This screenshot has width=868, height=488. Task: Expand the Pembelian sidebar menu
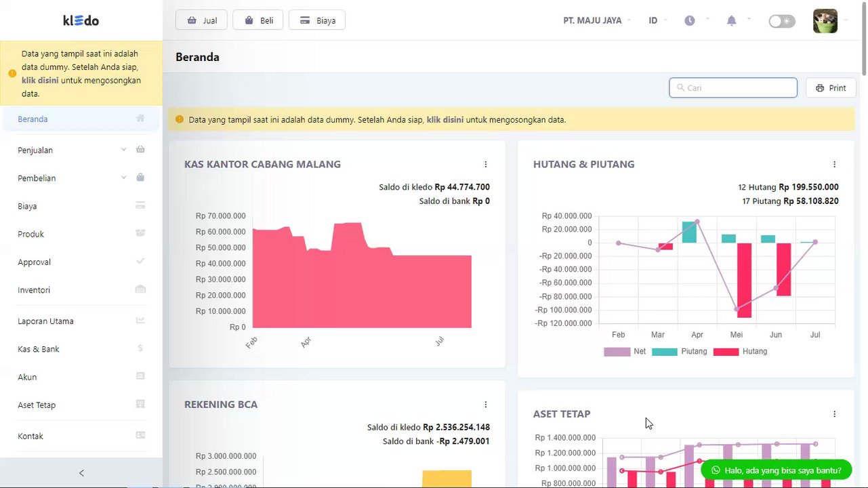[x=81, y=178]
